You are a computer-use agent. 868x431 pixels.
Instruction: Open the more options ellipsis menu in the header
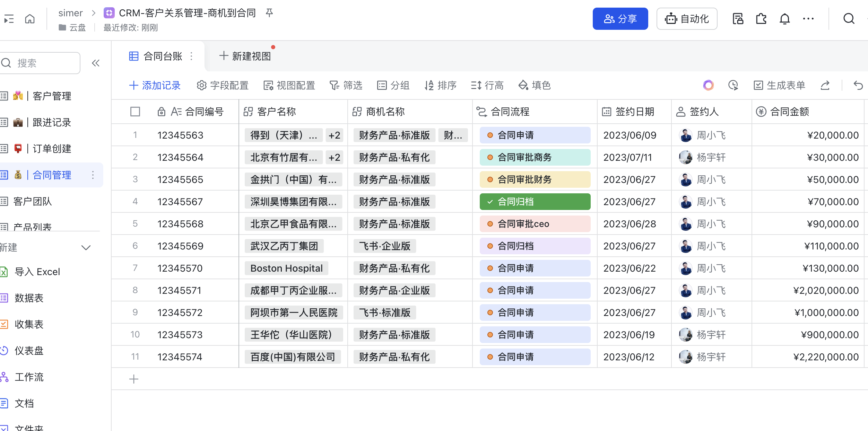[x=808, y=19]
